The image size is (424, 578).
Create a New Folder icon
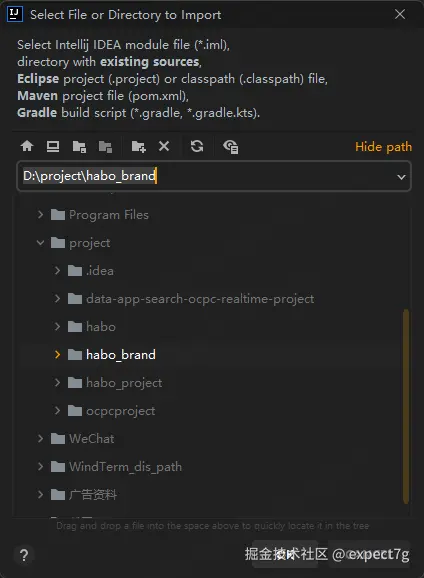(x=138, y=146)
